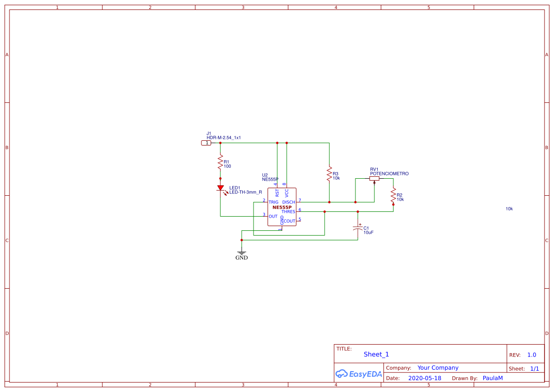The height and width of the screenshot is (392, 554).
Task: Click the LED1 red LED symbol
Action: pyautogui.click(x=220, y=189)
